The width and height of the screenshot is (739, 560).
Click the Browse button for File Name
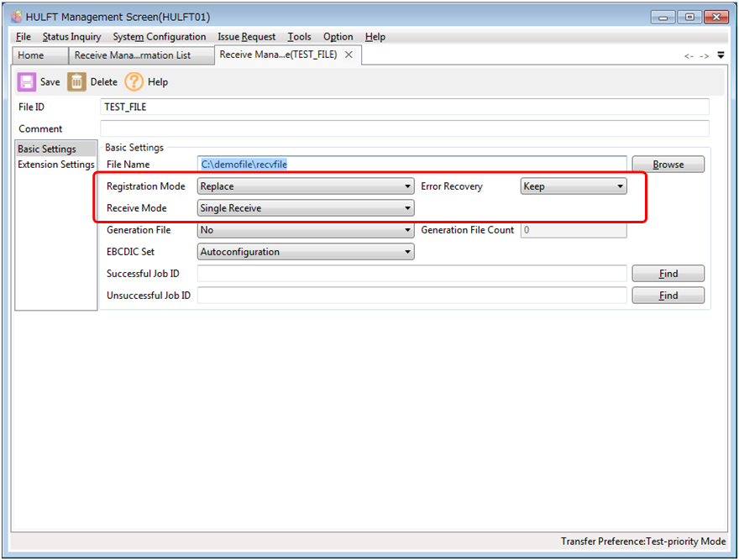pyautogui.click(x=668, y=165)
